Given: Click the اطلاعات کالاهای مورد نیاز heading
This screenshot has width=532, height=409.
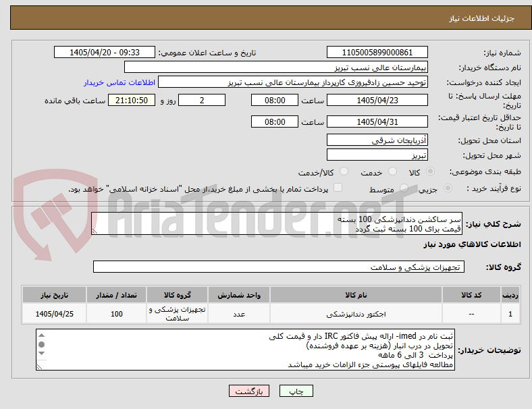Looking at the screenshot, I should [472, 244].
